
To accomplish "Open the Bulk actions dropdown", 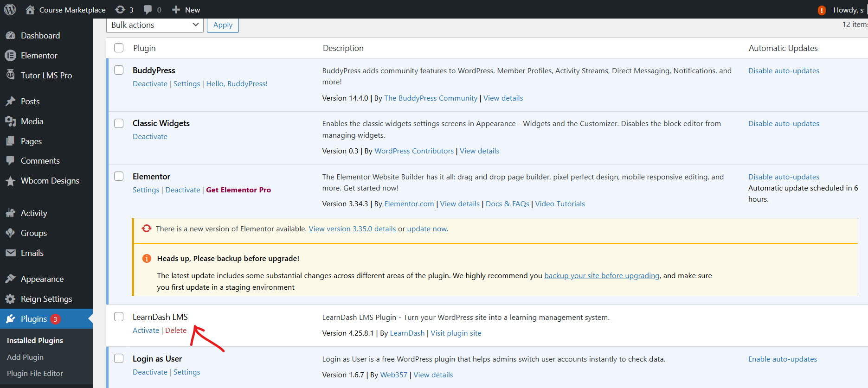I will point(155,25).
